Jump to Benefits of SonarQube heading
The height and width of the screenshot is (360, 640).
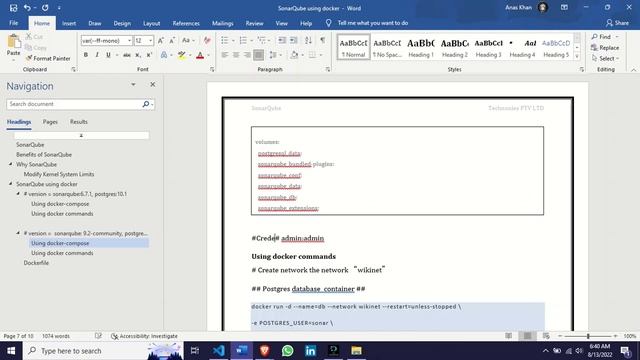click(44, 154)
